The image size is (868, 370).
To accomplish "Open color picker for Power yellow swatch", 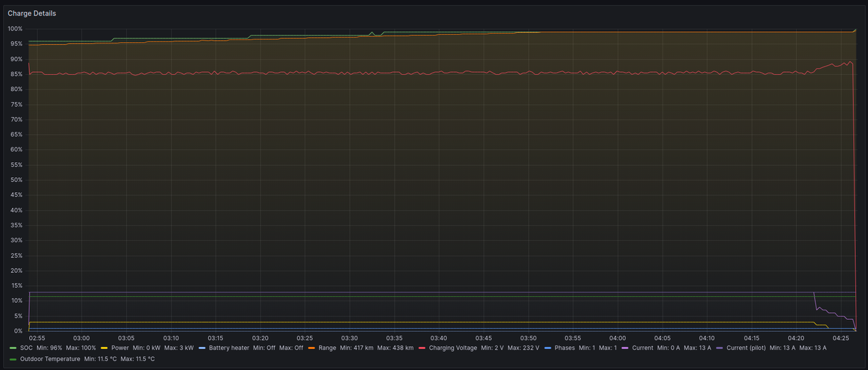I will pyautogui.click(x=104, y=348).
